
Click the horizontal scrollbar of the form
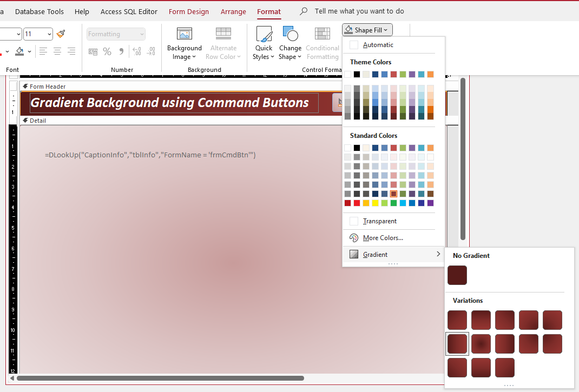160,378
